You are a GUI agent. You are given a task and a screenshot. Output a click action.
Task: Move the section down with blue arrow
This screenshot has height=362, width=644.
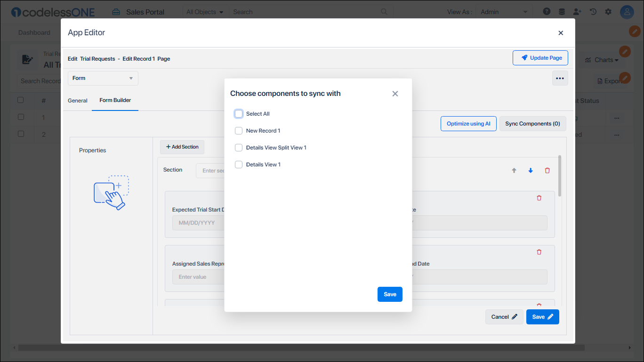pos(531,171)
